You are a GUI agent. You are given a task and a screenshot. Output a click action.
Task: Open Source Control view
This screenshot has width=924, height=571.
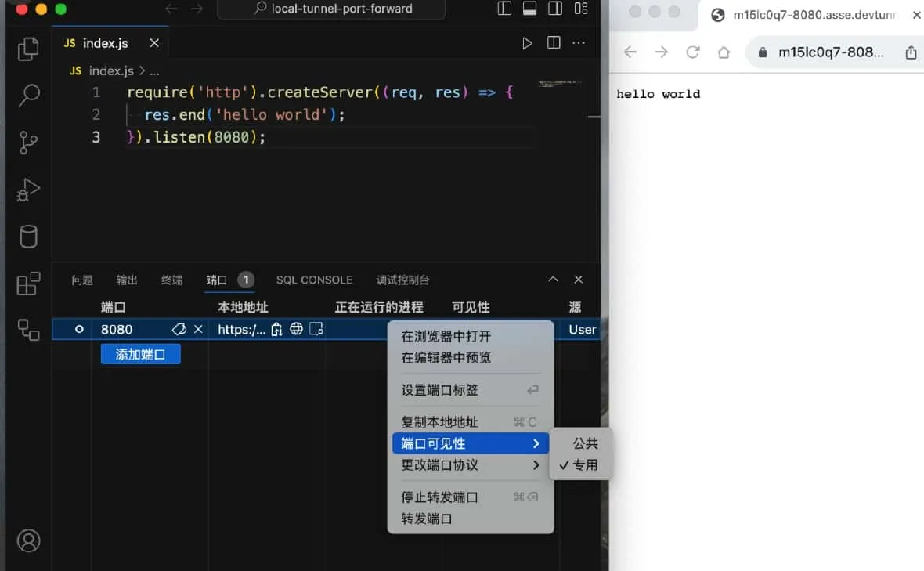[x=28, y=143]
